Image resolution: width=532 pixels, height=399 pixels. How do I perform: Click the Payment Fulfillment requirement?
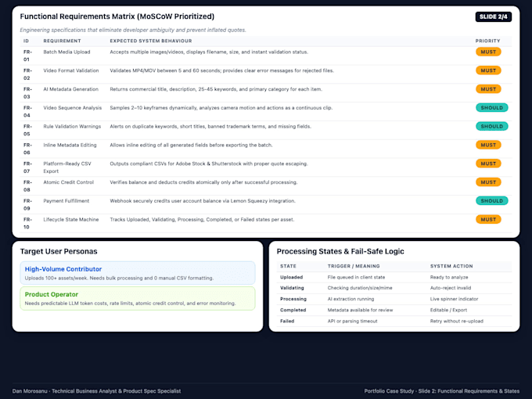(66, 201)
